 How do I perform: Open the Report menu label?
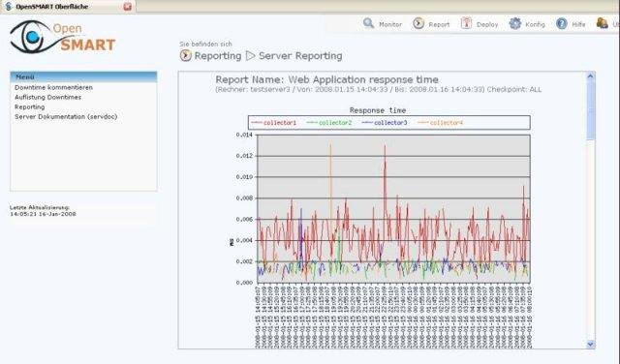pyautogui.click(x=439, y=24)
